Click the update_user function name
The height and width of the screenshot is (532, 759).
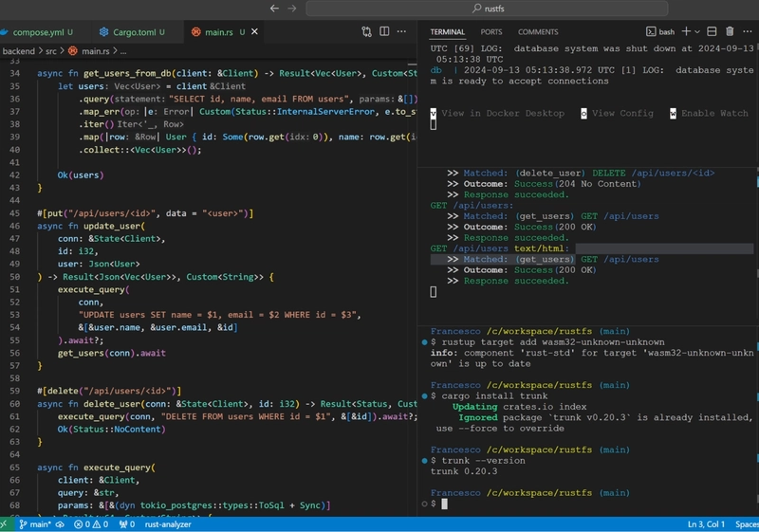tap(112, 226)
